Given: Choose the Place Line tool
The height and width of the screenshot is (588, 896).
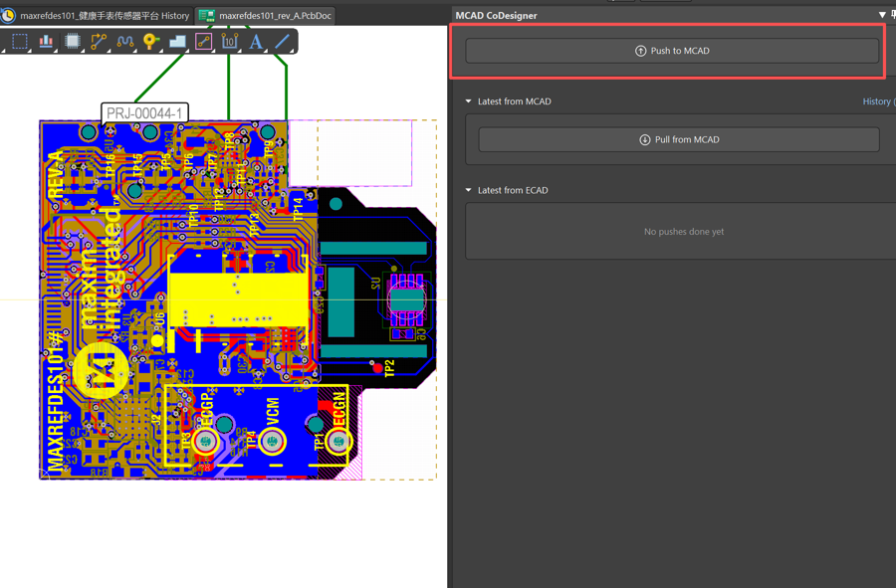Looking at the screenshot, I should click(283, 41).
